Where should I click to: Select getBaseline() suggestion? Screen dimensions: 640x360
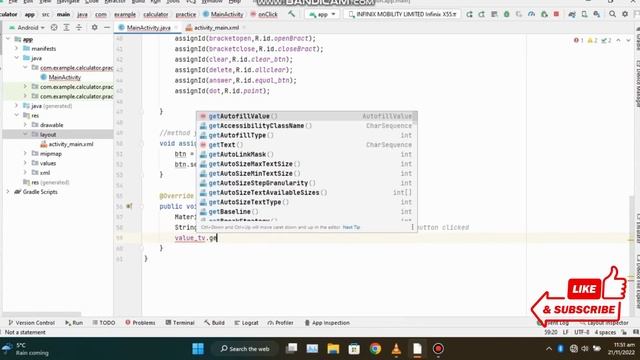pos(307,211)
